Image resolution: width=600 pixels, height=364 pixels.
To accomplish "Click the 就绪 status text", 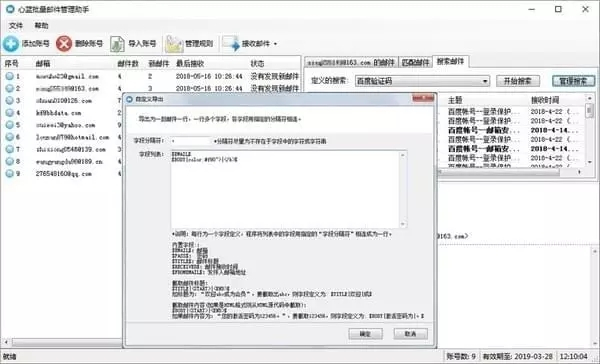I will pyautogui.click(x=10, y=356).
